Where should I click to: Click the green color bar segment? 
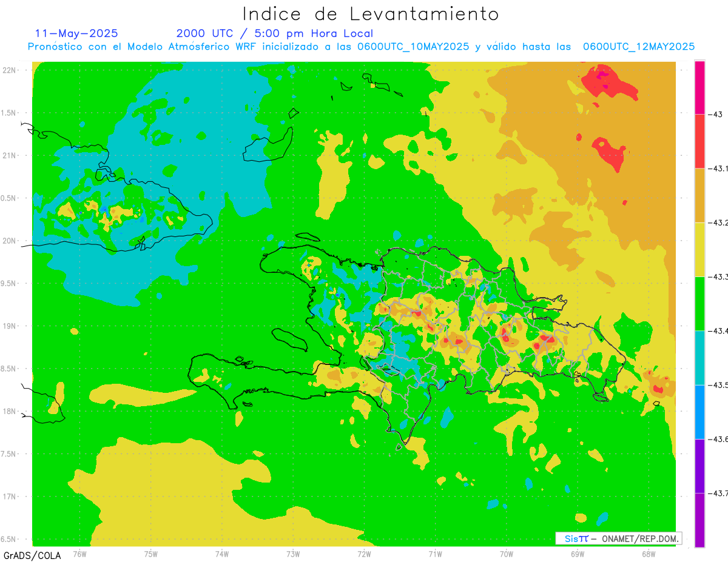click(699, 303)
